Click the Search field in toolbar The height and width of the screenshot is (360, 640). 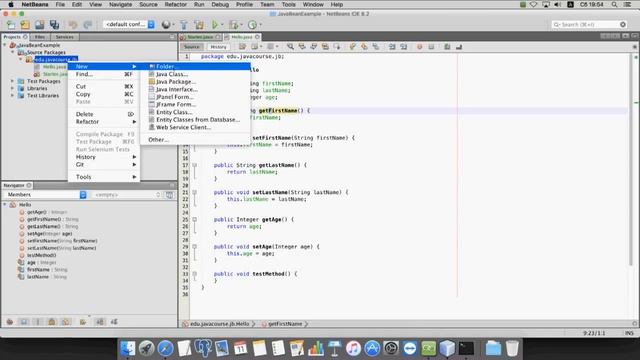click(x=590, y=24)
